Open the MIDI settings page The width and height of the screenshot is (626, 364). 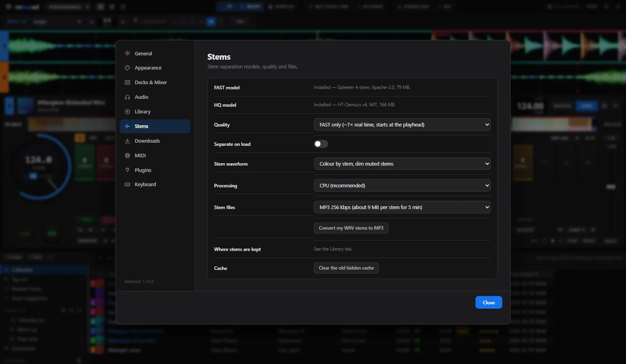[x=155, y=156]
